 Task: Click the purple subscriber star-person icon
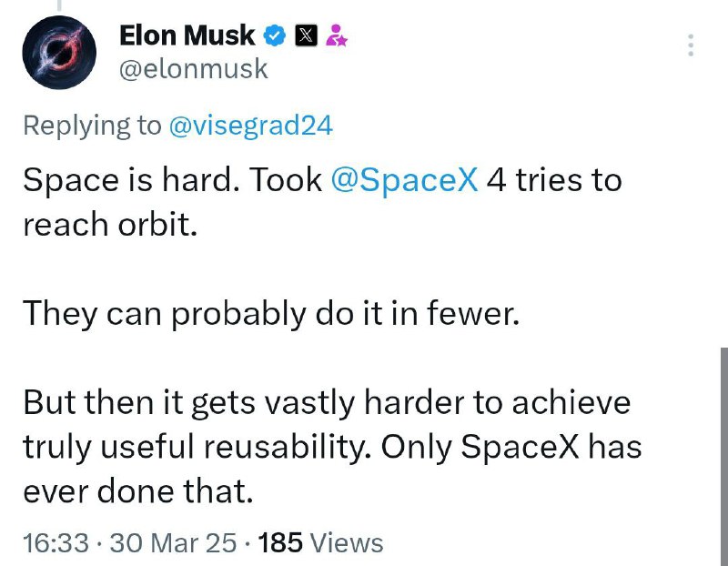point(336,35)
